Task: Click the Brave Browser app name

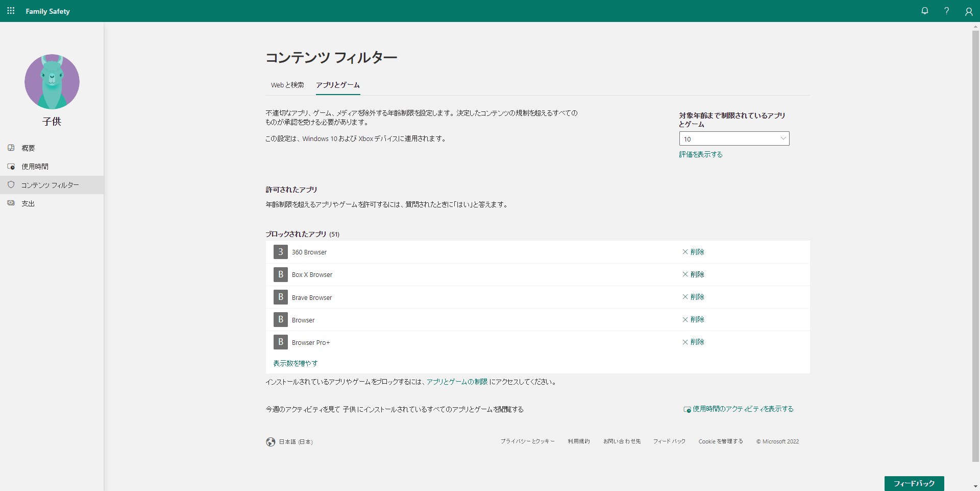Action: pos(312,297)
